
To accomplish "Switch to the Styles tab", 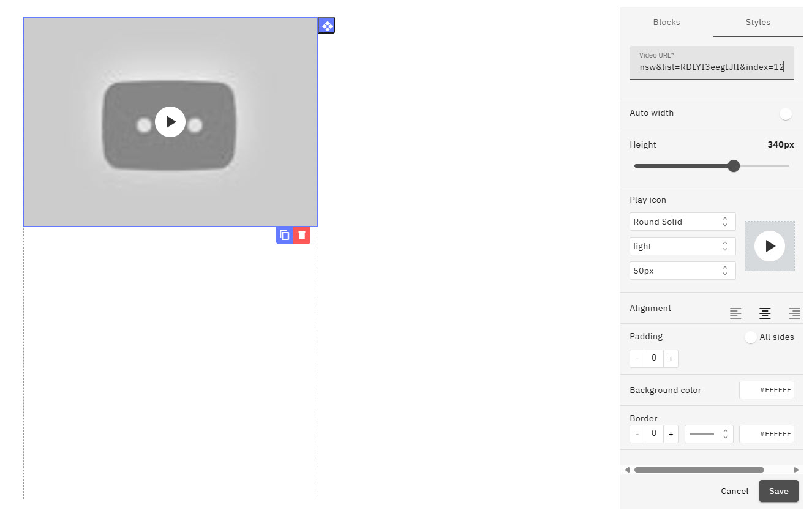I will 757,22.
